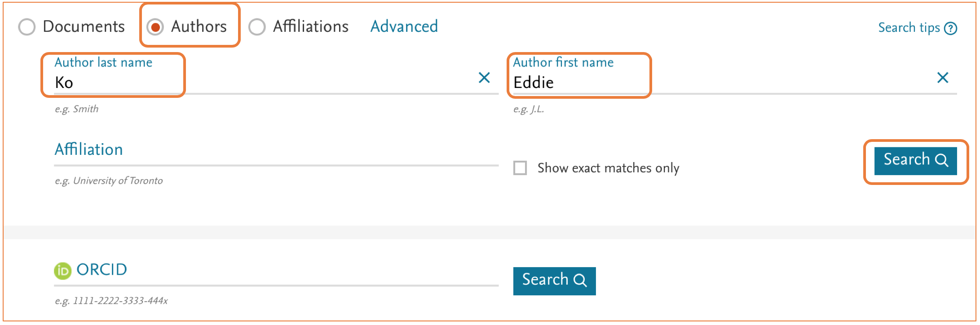This screenshot has width=980, height=325.
Task: Open the Search tips help link
Action: [x=909, y=28]
